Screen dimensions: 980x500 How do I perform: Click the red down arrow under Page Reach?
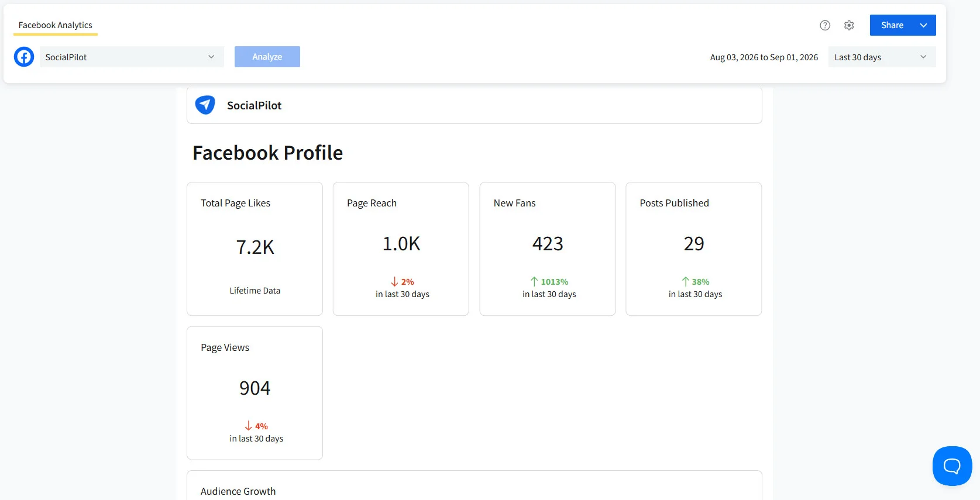[394, 282]
